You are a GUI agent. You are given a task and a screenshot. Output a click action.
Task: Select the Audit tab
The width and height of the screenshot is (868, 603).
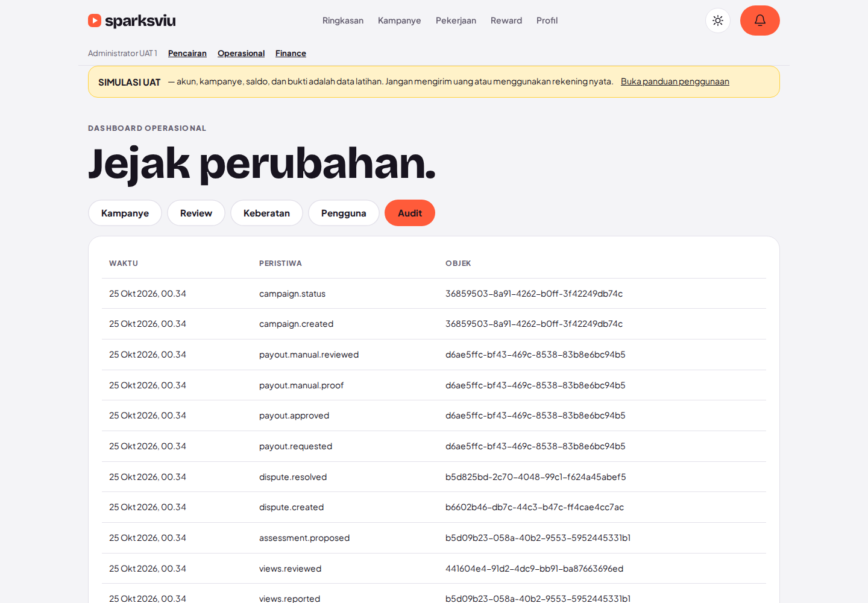coord(410,213)
